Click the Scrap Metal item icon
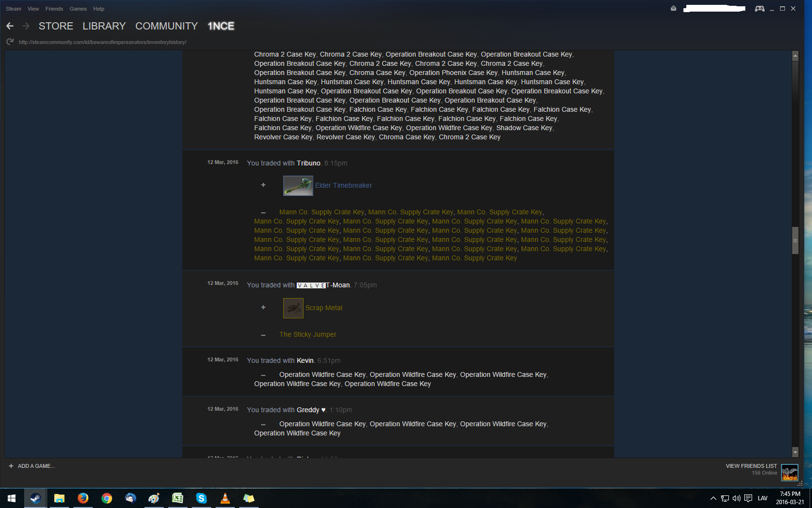812x508 pixels. click(x=293, y=308)
